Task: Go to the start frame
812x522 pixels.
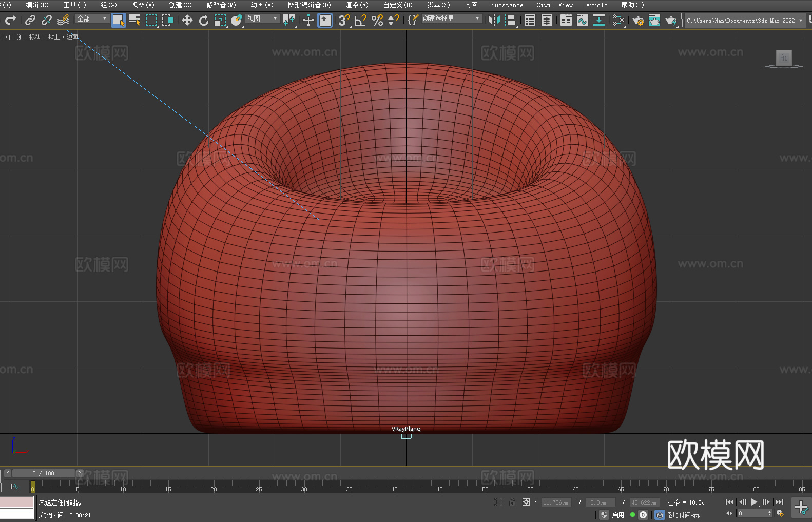Action: [x=729, y=502]
